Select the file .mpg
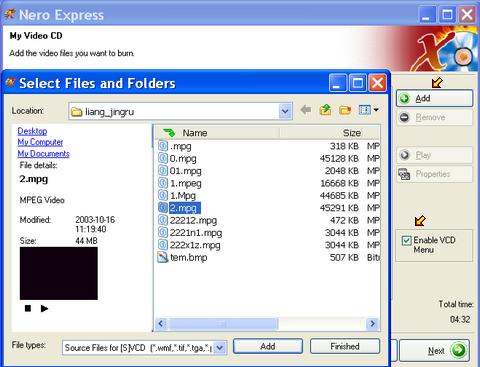 click(180, 146)
